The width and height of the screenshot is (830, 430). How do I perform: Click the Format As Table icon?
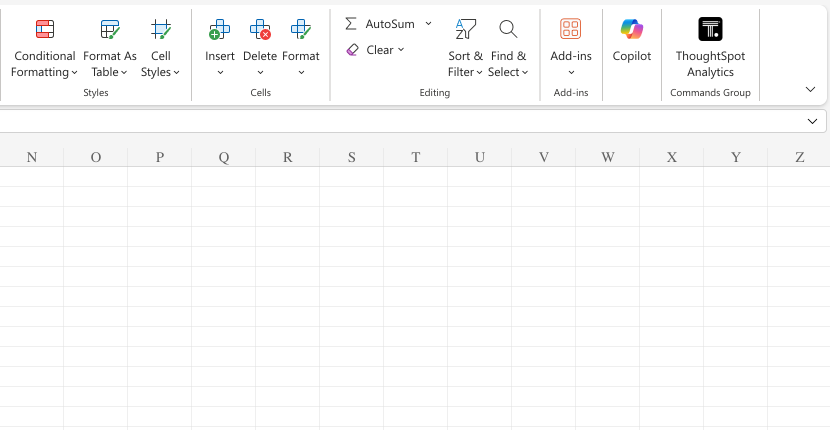(110, 29)
